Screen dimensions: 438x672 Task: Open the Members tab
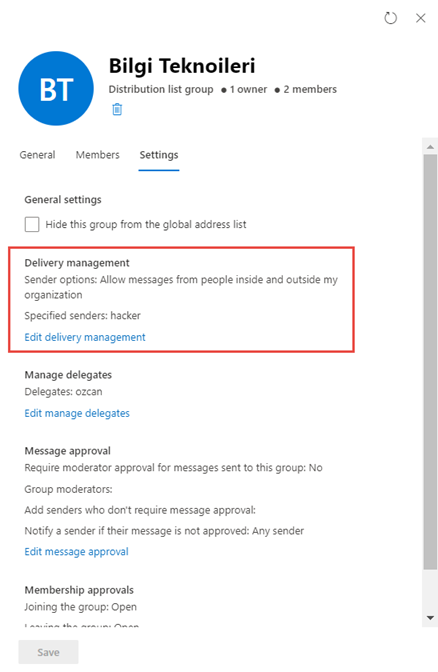coord(98,155)
